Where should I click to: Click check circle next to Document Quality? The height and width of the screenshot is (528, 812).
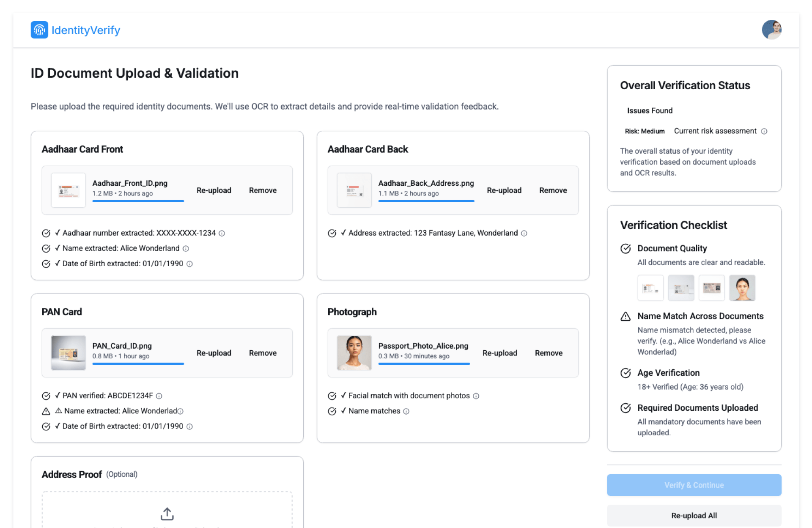625,248
